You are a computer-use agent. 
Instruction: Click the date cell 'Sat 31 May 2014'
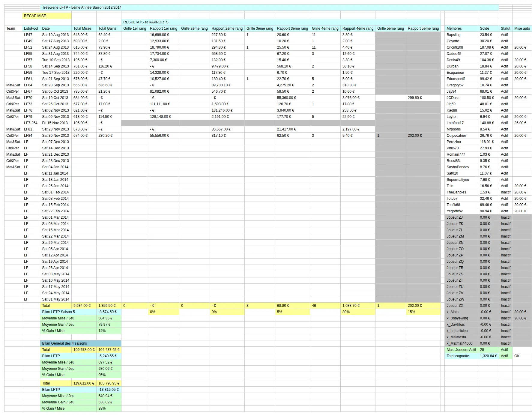pyautogui.click(x=56, y=299)
